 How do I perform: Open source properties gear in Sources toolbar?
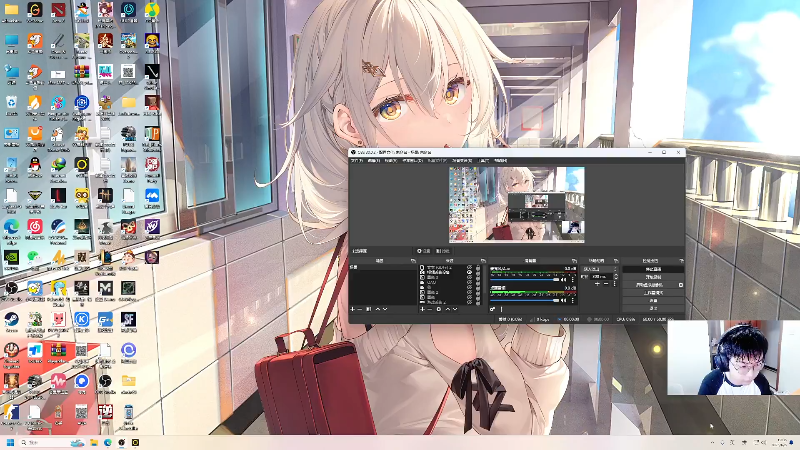pyautogui.click(x=439, y=309)
